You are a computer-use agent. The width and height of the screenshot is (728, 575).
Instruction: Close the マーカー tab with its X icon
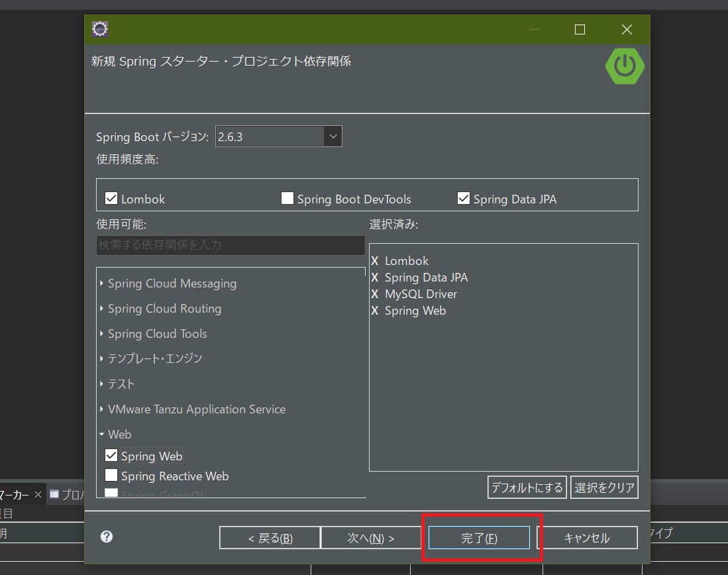[38, 494]
